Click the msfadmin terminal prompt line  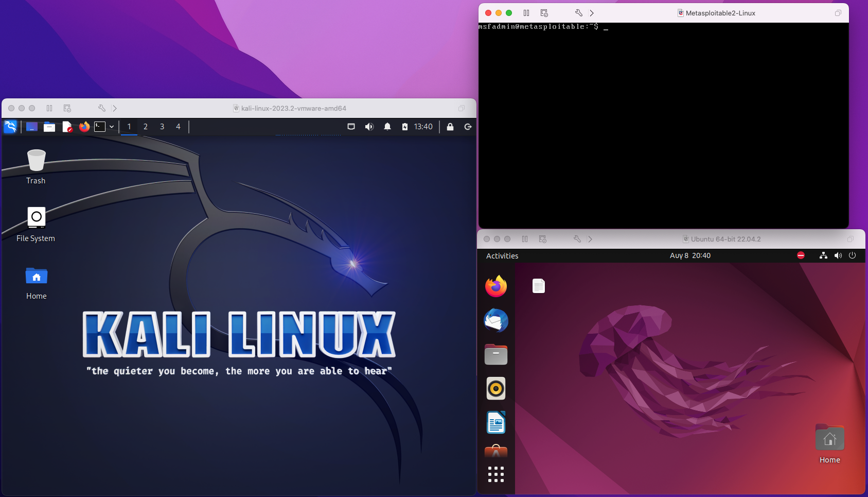[543, 27]
